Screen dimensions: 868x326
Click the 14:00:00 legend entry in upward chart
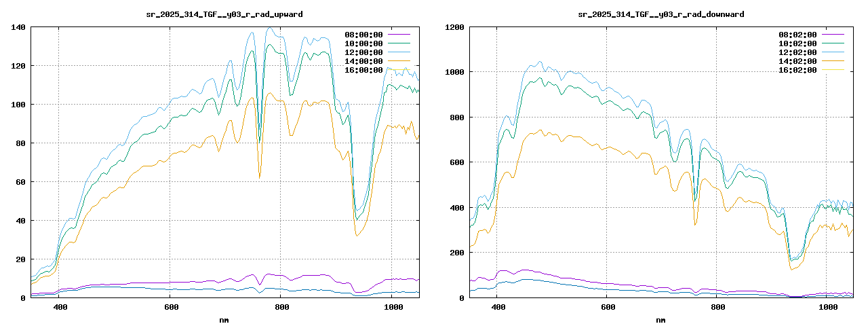[x=364, y=61]
